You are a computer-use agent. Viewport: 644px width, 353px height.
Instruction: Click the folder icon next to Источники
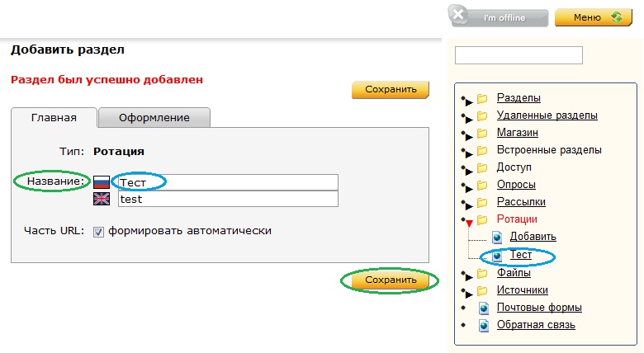pyautogui.click(x=482, y=290)
